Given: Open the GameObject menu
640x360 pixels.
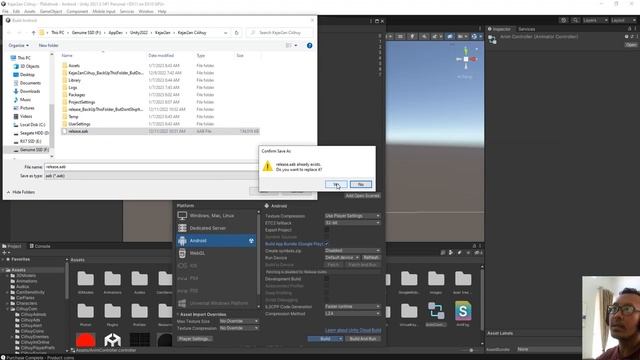Looking at the screenshot, I should coord(51,11).
